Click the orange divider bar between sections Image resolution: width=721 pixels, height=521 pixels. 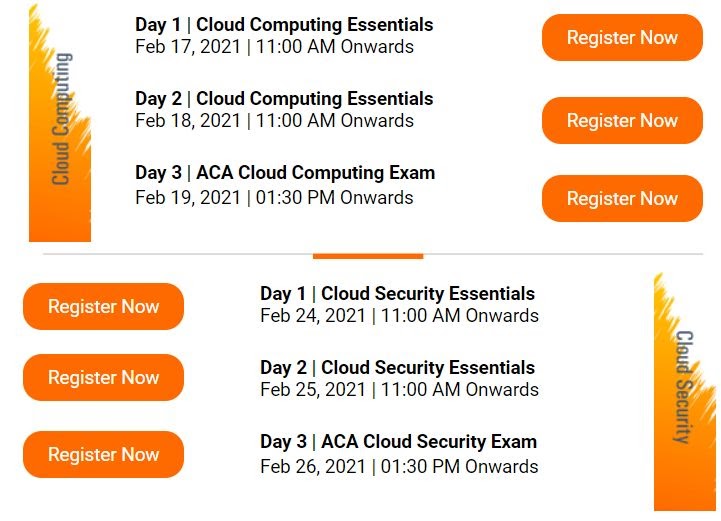coord(368,256)
